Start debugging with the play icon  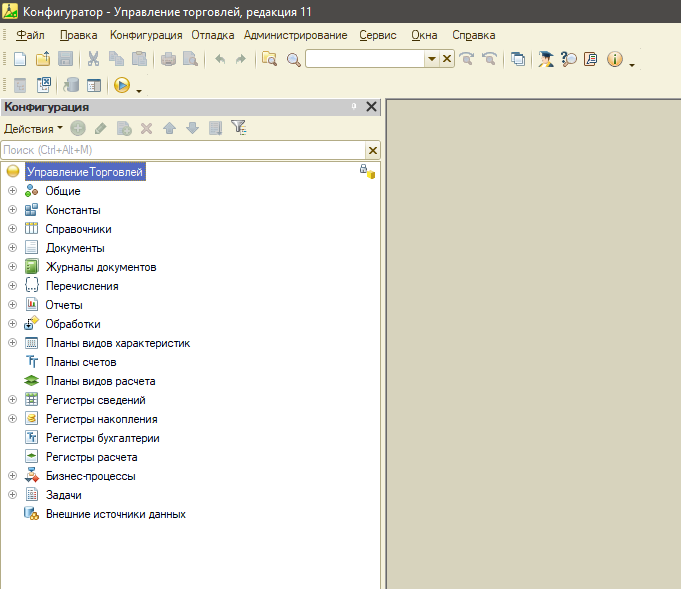click(x=122, y=85)
